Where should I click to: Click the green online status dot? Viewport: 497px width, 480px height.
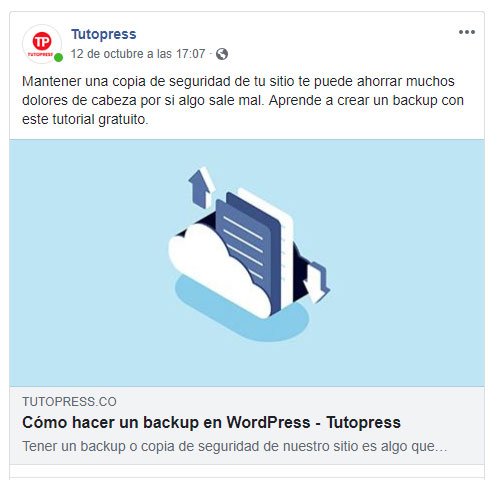coord(59,58)
